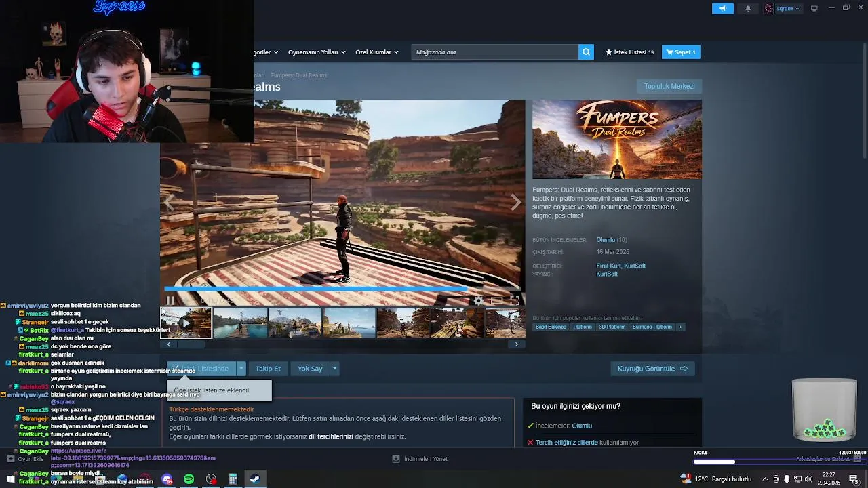The height and width of the screenshot is (488, 868).
Task: Toggle the İstek Listesinde wishlist button
Action: pyautogui.click(x=201, y=369)
